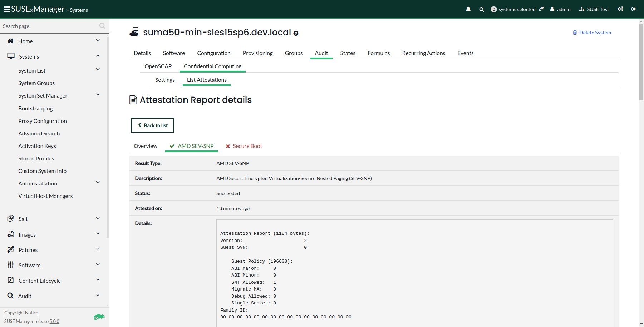Clear selected systems eraser icon
The height and width of the screenshot is (327, 644).
(541, 9)
